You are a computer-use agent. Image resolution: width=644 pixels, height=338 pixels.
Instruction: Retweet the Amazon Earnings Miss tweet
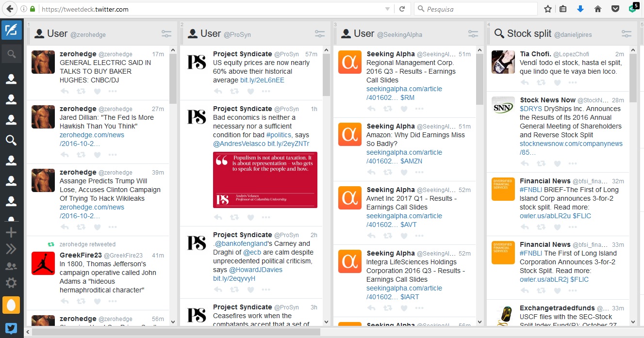click(x=387, y=172)
